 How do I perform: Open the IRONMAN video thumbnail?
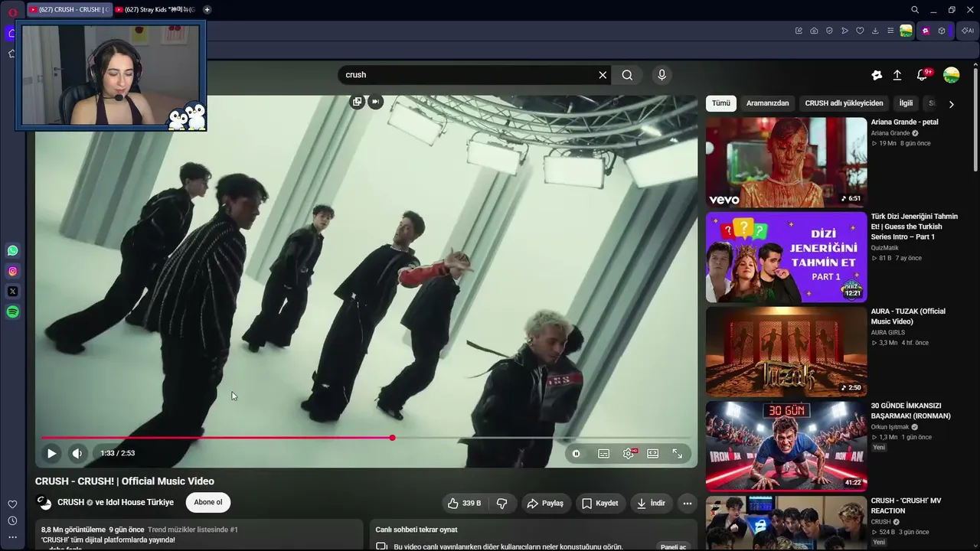pyautogui.click(x=786, y=446)
